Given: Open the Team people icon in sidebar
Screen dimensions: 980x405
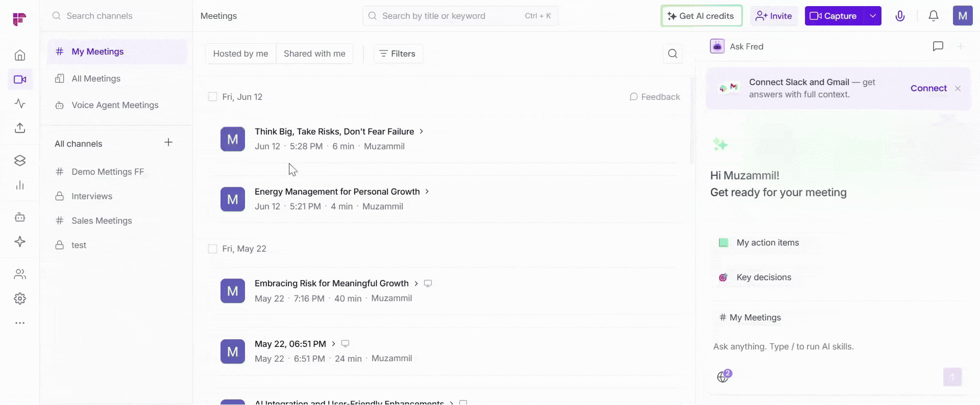Looking at the screenshot, I should click(20, 274).
